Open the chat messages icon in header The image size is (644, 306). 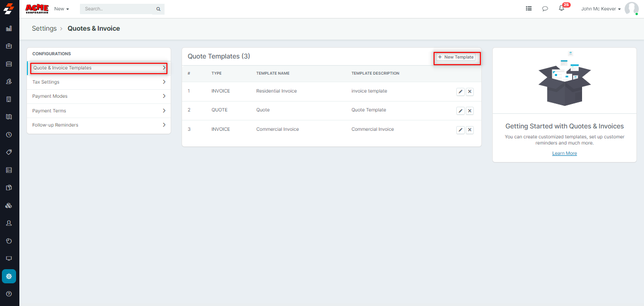tap(545, 8)
